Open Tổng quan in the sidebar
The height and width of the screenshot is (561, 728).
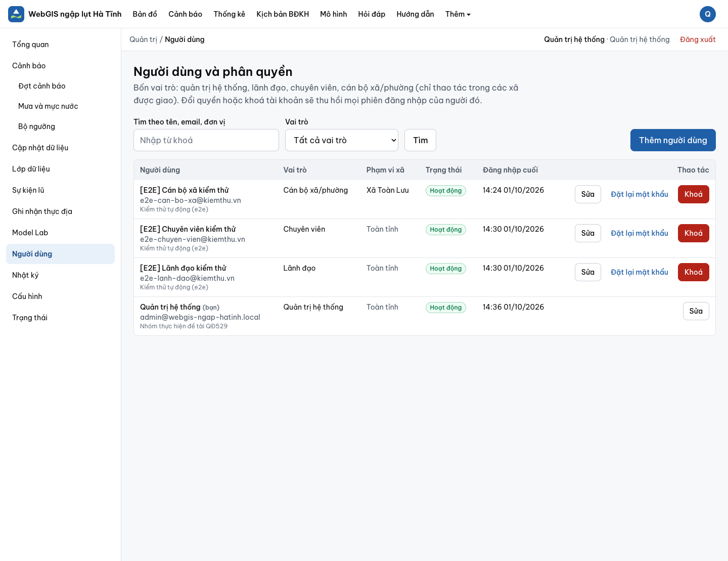pos(61,45)
